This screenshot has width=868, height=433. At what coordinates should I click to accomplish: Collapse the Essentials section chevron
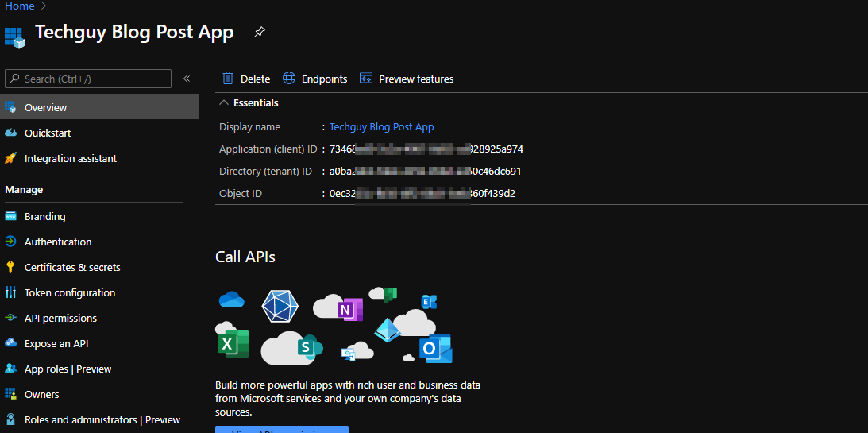pos(224,103)
